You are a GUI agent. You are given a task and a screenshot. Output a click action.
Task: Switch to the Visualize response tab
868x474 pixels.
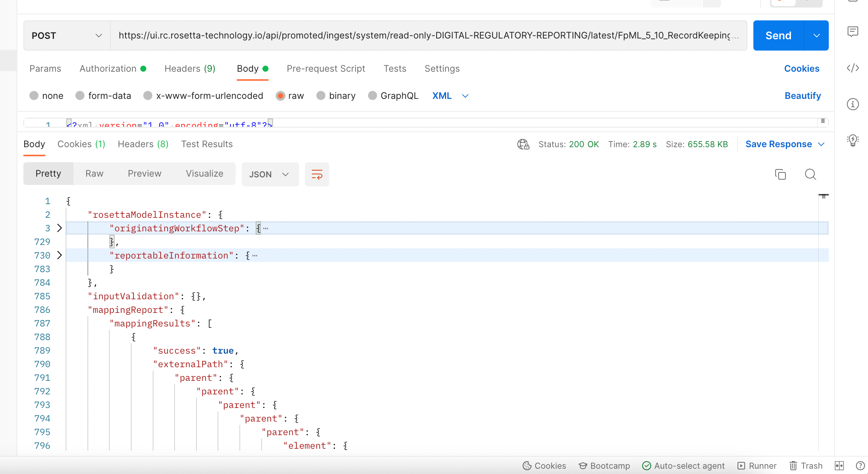tap(204, 173)
